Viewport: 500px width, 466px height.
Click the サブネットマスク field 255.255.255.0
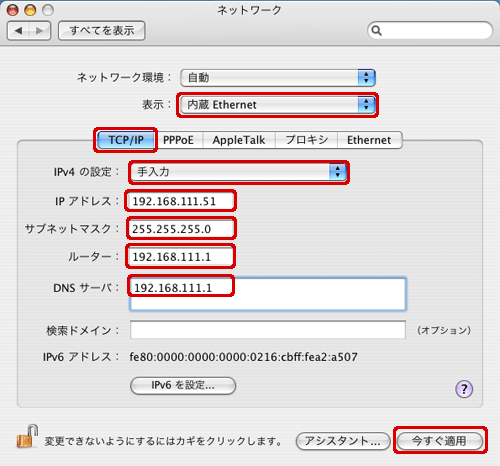pos(181,229)
